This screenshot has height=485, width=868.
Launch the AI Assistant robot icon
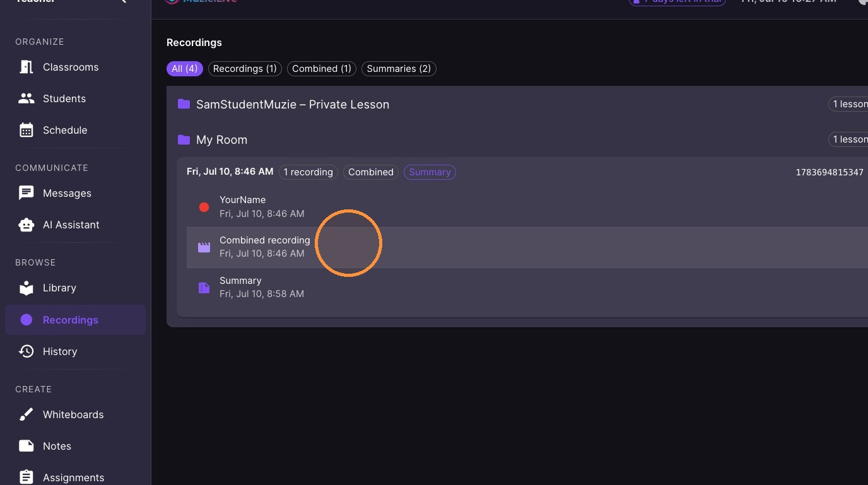pos(26,225)
